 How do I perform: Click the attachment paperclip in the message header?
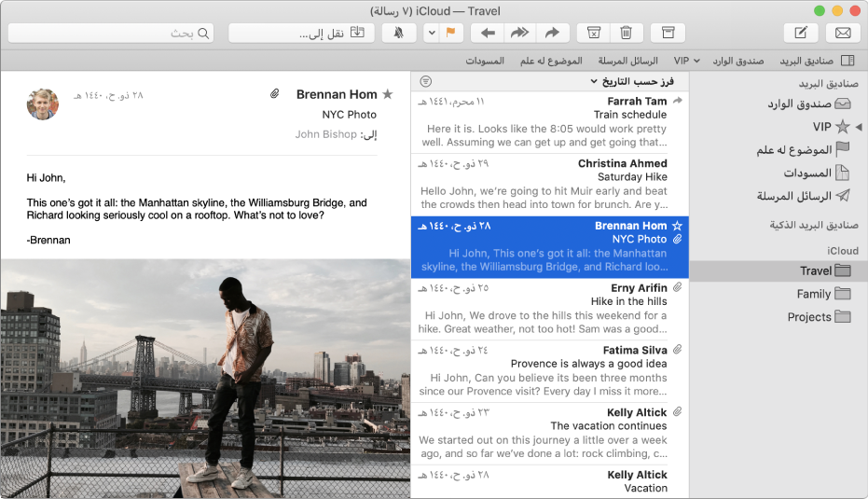point(274,94)
